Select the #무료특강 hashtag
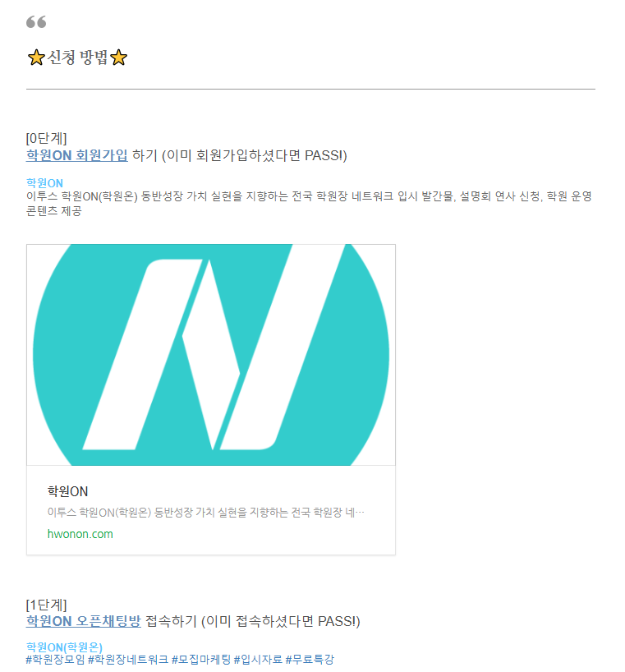625x672 pixels. click(310, 659)
